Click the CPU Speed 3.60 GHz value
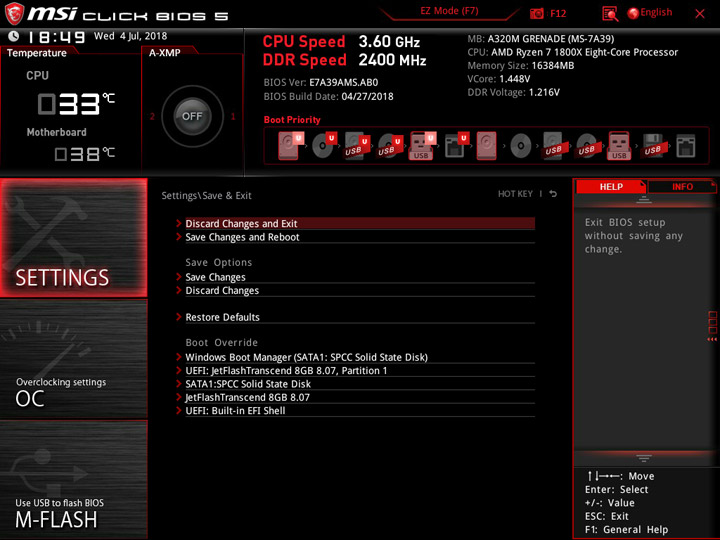 pos(389,42)
